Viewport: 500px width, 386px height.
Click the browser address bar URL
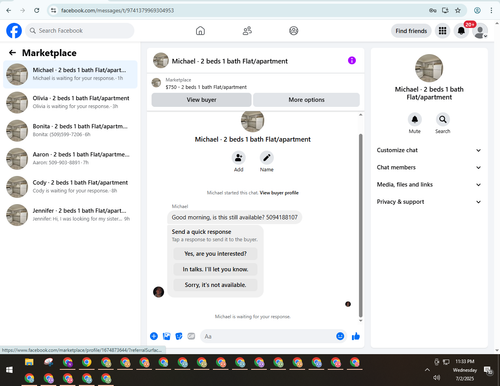(117, 10)
